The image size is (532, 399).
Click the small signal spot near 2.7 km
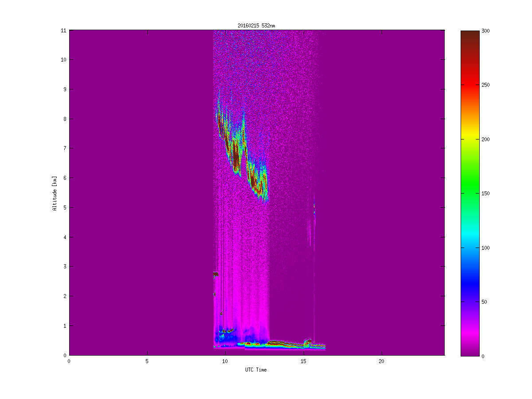tap(216, 274)
